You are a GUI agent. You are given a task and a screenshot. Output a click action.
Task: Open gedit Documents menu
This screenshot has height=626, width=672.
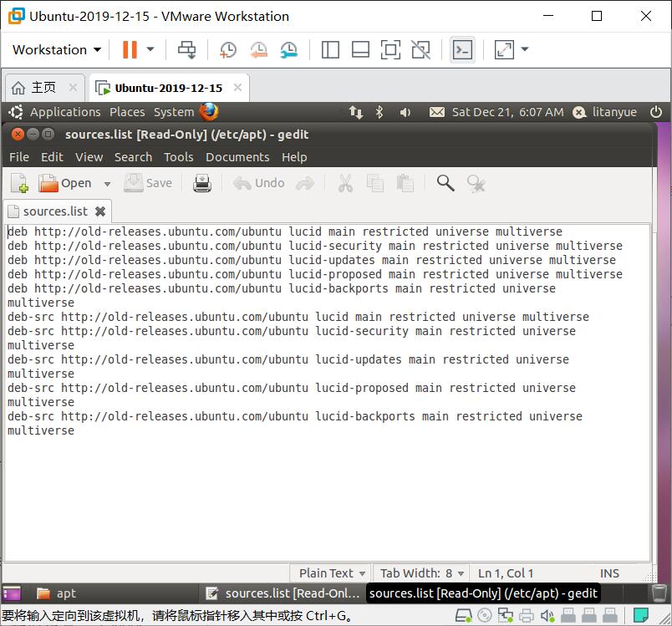pos(237,157)
